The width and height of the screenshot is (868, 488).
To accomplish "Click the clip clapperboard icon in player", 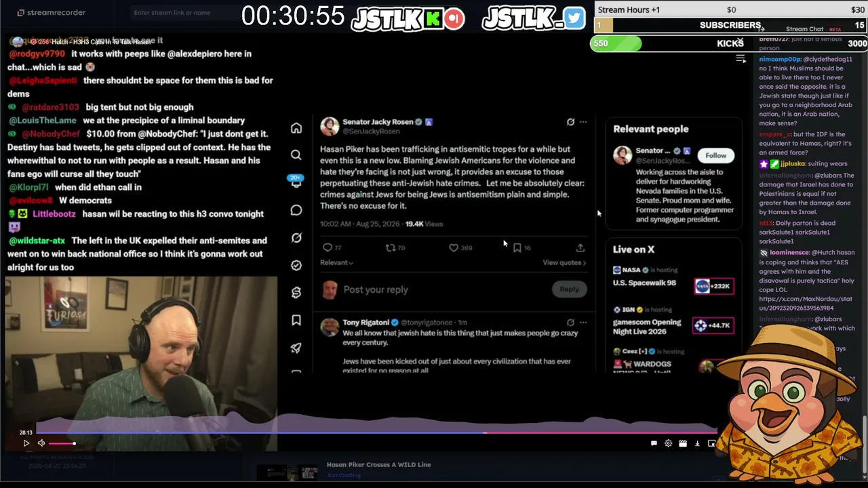I will 683,443.
